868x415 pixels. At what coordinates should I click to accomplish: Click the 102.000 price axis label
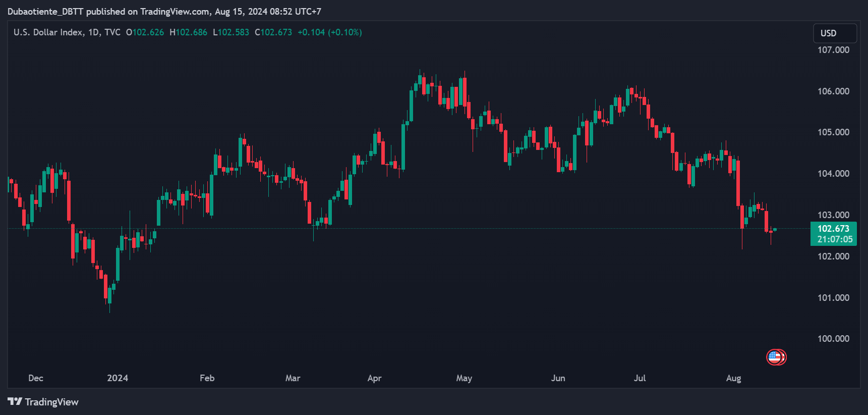tap(833, 256)
